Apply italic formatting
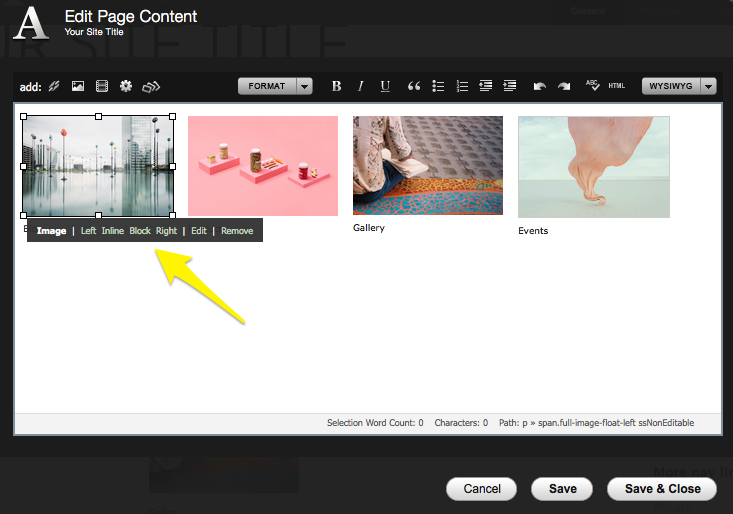The image size is (733, 514). (361, 87)
